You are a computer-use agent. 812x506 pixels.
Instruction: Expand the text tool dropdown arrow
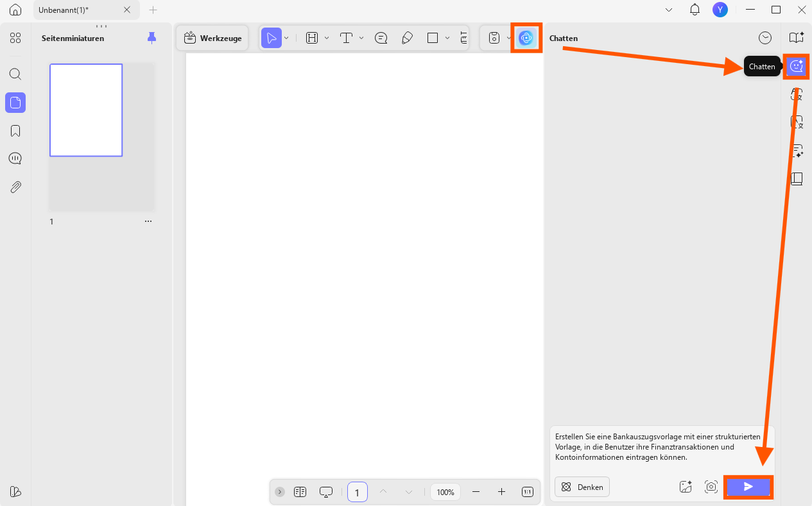click(x=361, y=38)
